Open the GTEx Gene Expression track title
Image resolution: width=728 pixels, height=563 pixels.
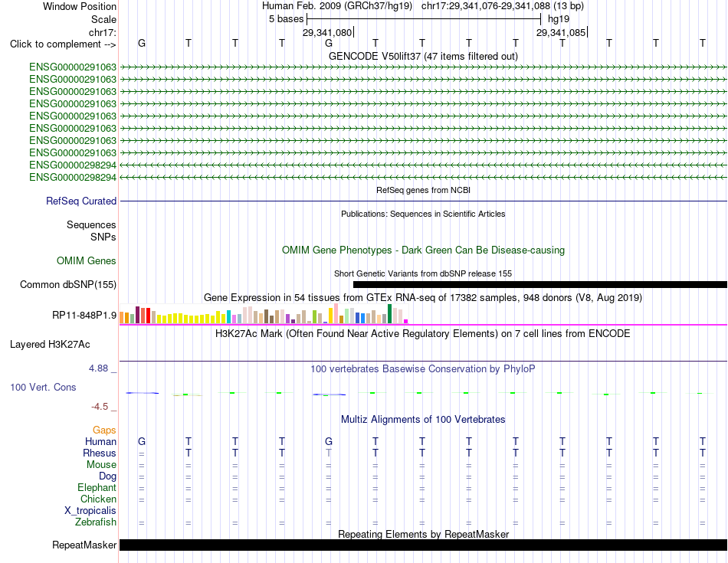point(423,297)
